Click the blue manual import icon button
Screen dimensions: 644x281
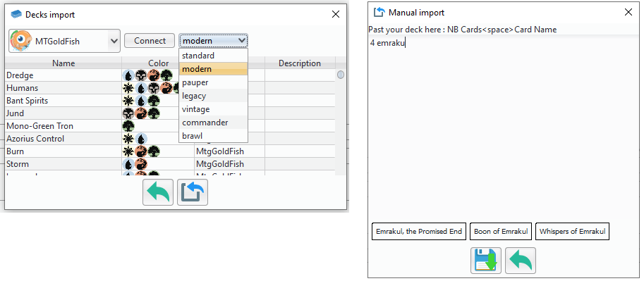click(193, 192)
